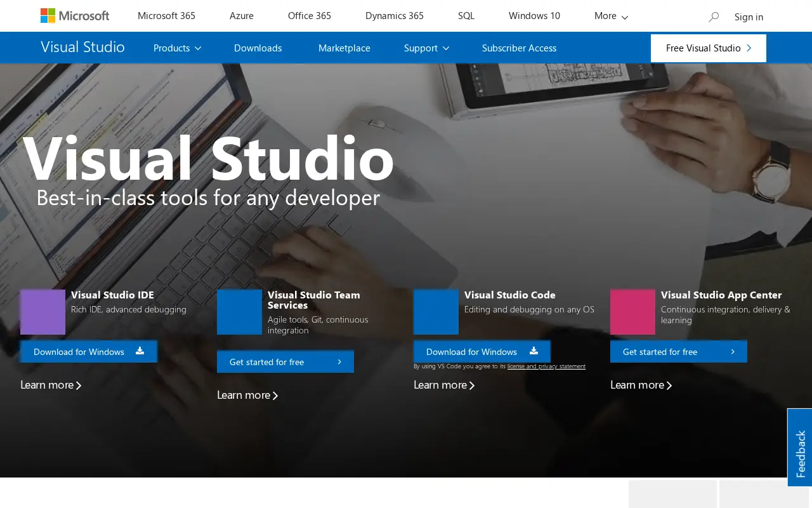The image size is (812, 508).
Task: Click the Microsoft logo
Action: pos(75,16)
